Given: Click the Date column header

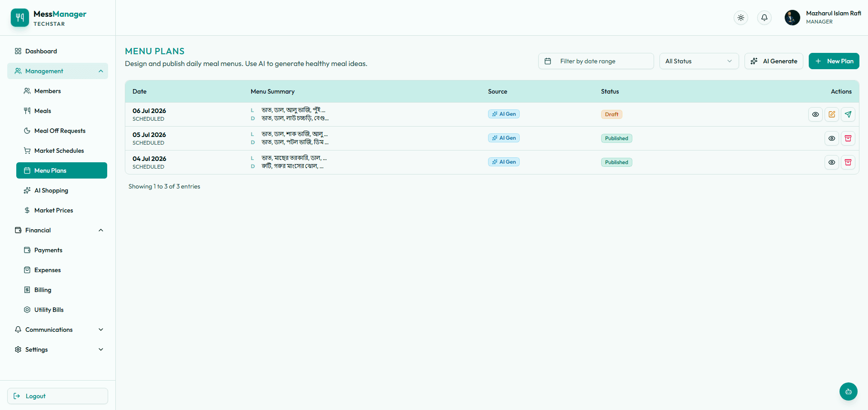Looking at the screenshot, I should pos(139,91).
